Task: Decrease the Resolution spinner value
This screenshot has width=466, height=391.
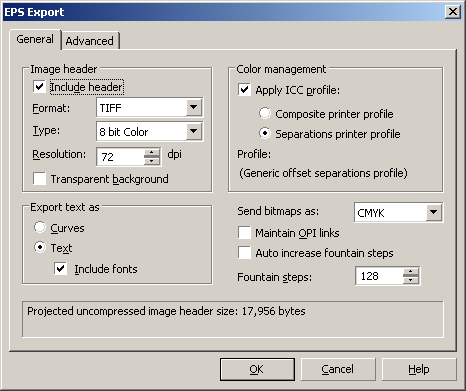Action: pos(152,160)
